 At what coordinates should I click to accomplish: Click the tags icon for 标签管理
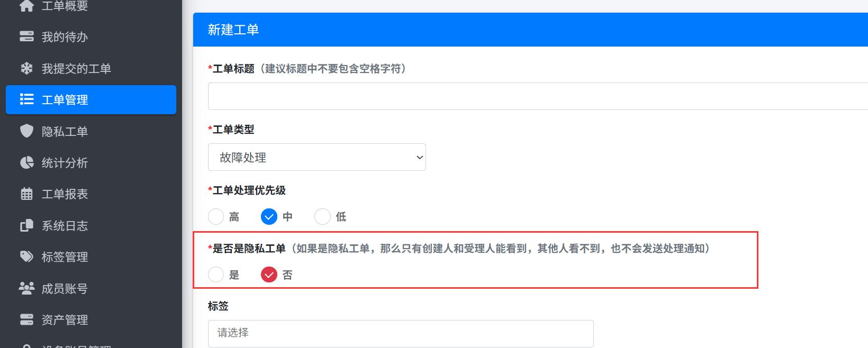tap(26, 257)
